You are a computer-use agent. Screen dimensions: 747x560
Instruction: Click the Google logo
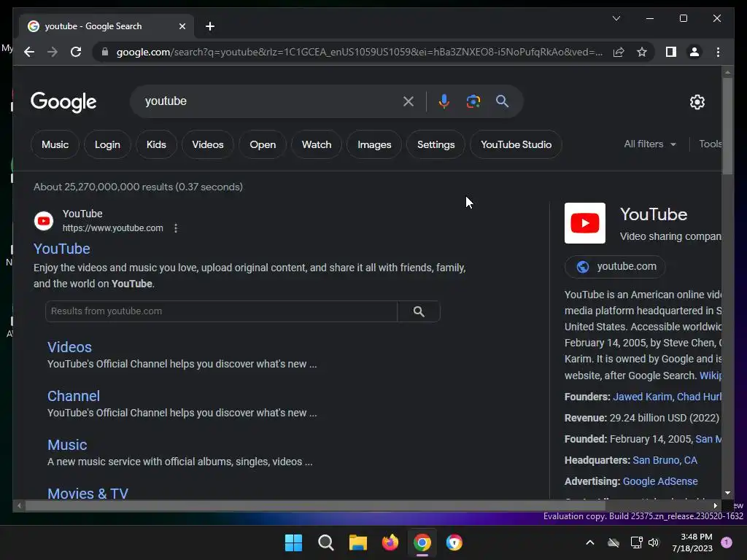click(63, 102)
